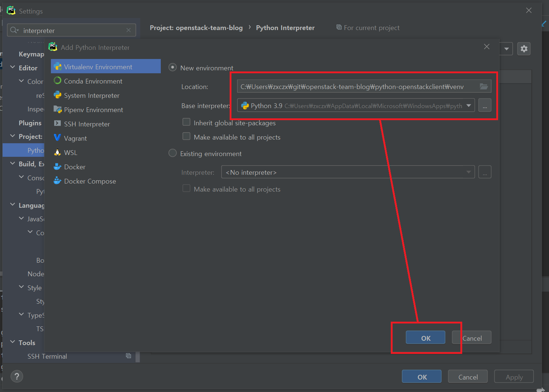
Task: Browse for base interpreter with ellipsis button
Action: pyautogui.click(x=485, y=106)
